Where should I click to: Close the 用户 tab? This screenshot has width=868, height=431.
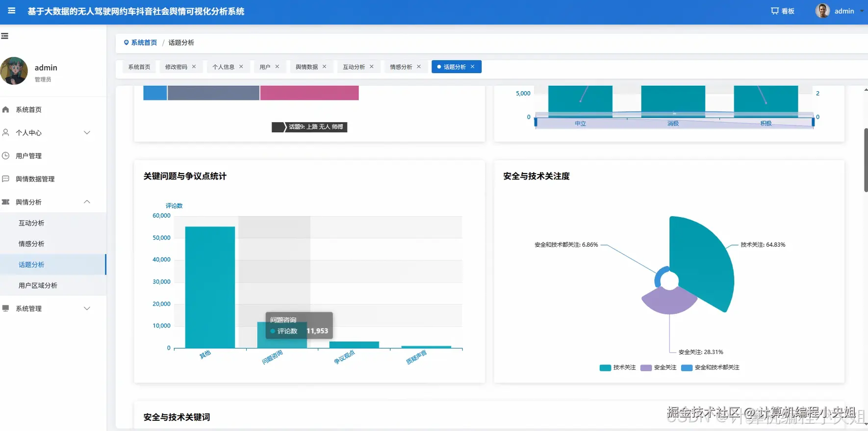coord(277,67)
